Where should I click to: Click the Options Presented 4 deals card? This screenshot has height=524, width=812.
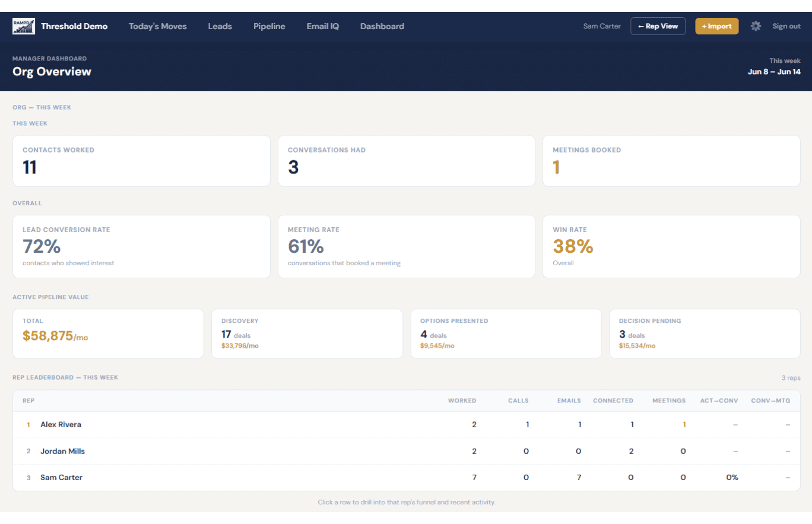[x=506, y=334]
